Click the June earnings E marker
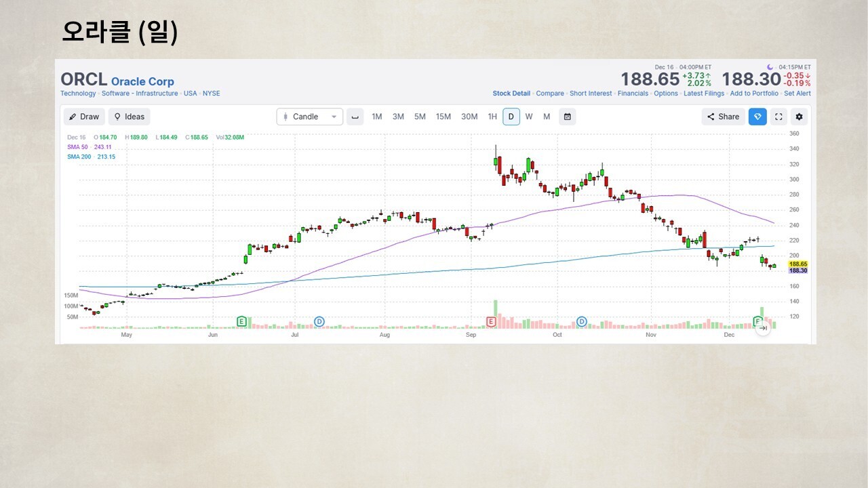868x488 pixels. pyautogui.click(x=241, y=321)
